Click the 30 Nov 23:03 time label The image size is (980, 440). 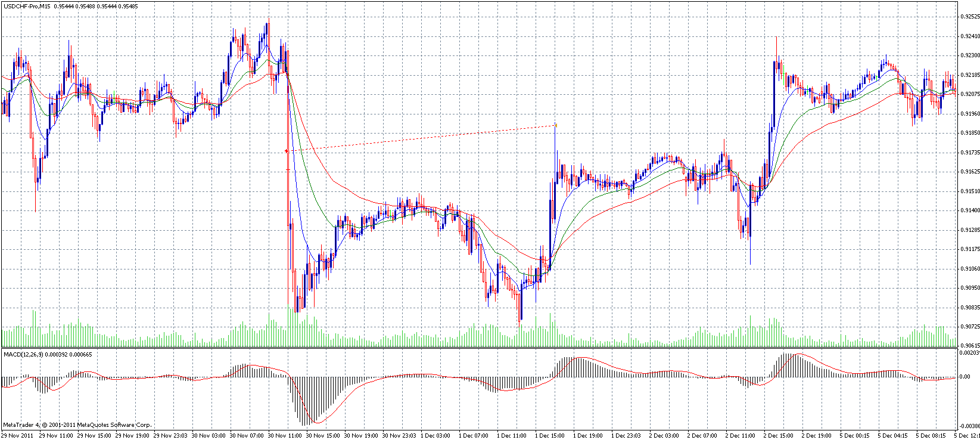399,436
